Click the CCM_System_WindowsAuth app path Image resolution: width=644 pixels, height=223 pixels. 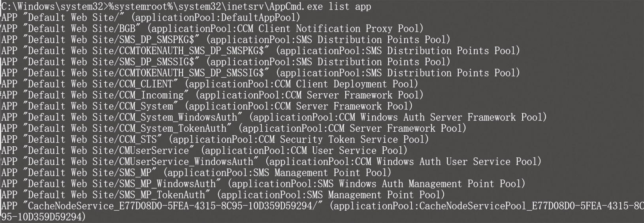(178, 117)
